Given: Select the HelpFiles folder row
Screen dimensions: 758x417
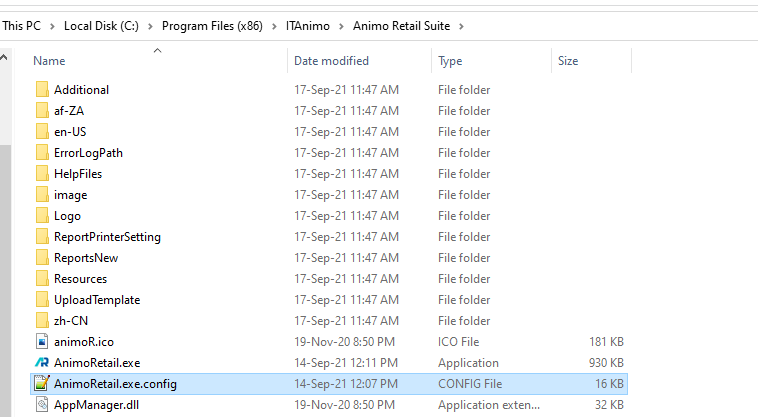Looking at the screenshot, I should click(78, 174).
